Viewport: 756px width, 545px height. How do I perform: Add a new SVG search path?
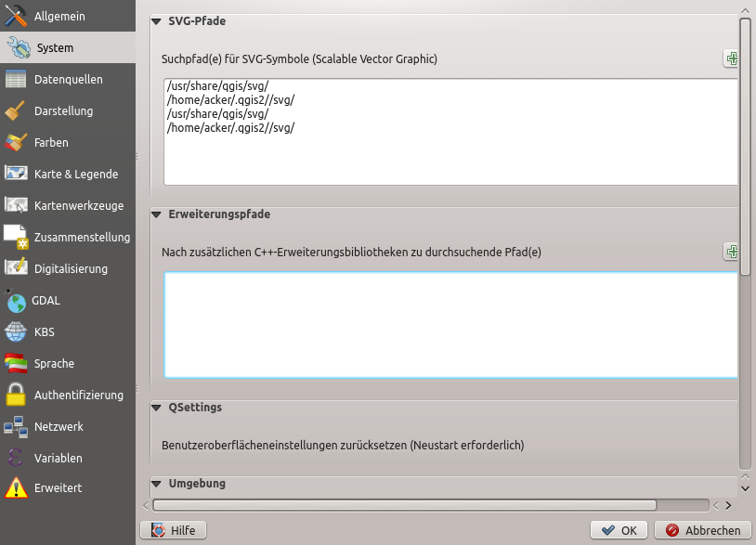click(732, 58)
